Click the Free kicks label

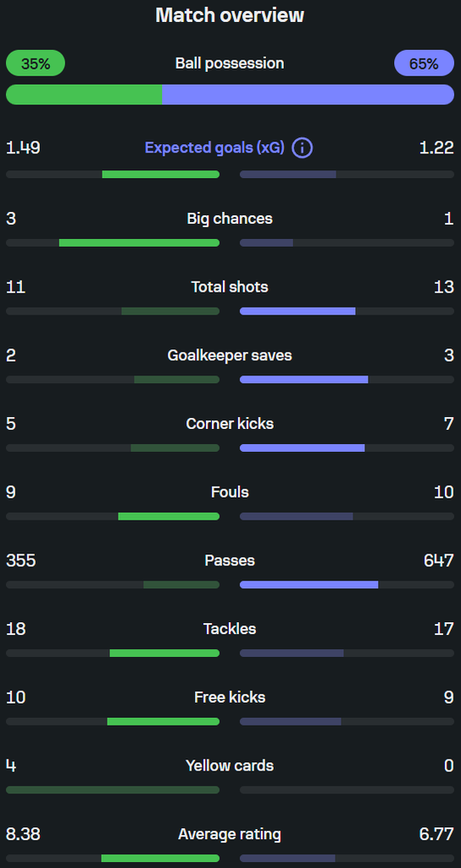point(230,697)
